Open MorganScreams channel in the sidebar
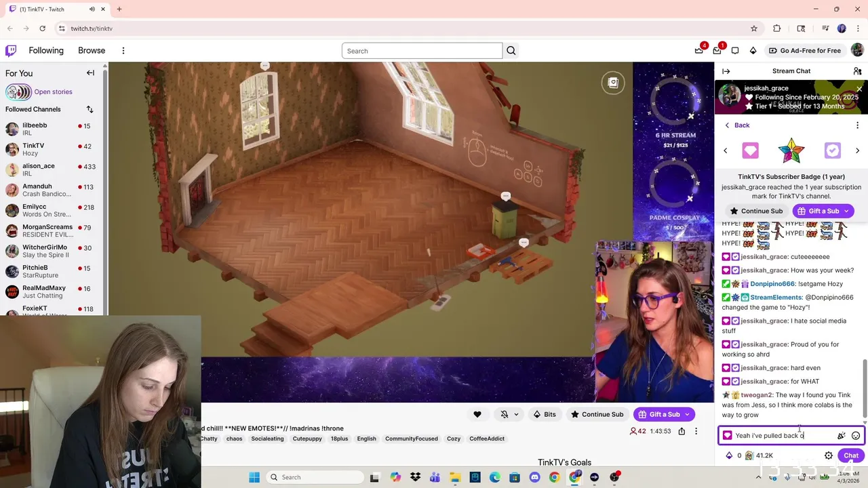868x488 pixels. [52, 230]
